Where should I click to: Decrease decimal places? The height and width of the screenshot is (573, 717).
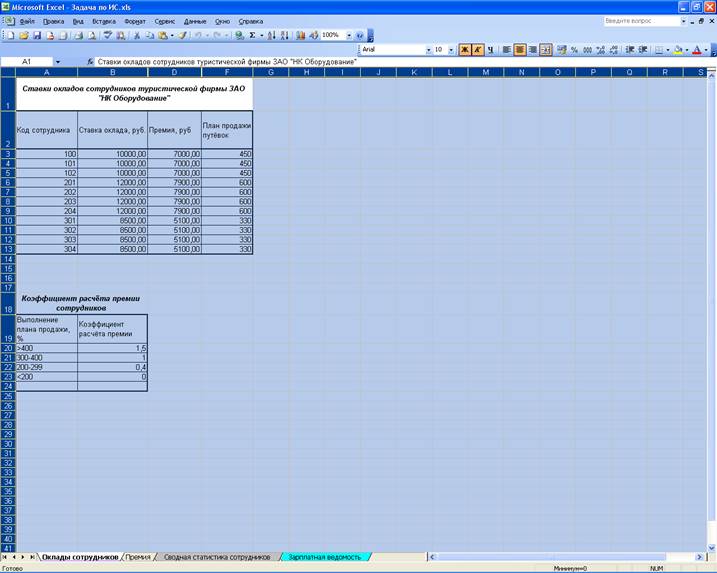pyautogui.click(x=614, y=49)
